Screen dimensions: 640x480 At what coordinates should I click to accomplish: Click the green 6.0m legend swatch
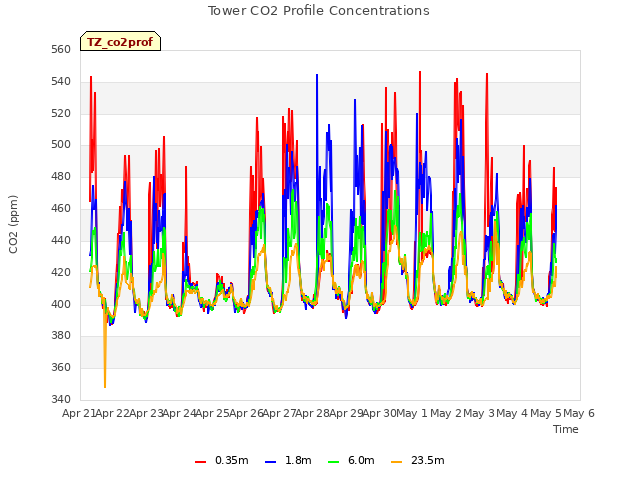(x=333, y=462)
